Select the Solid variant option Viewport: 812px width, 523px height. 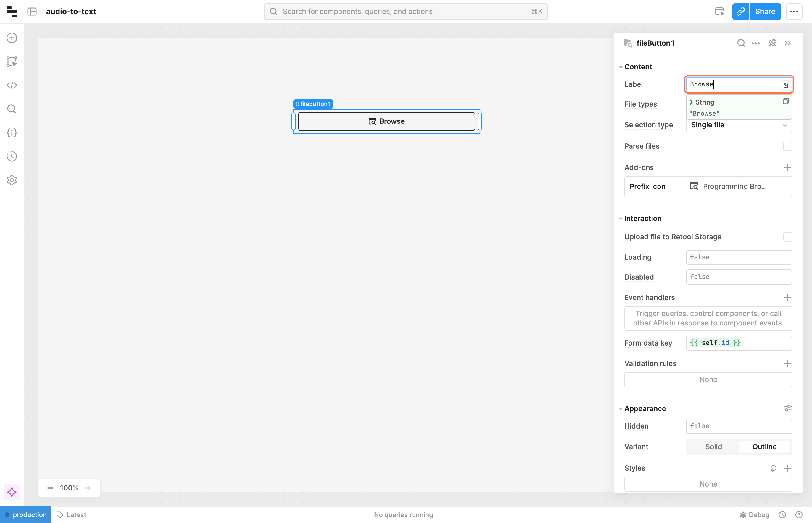pyautogui.click(x=713, y=447)
